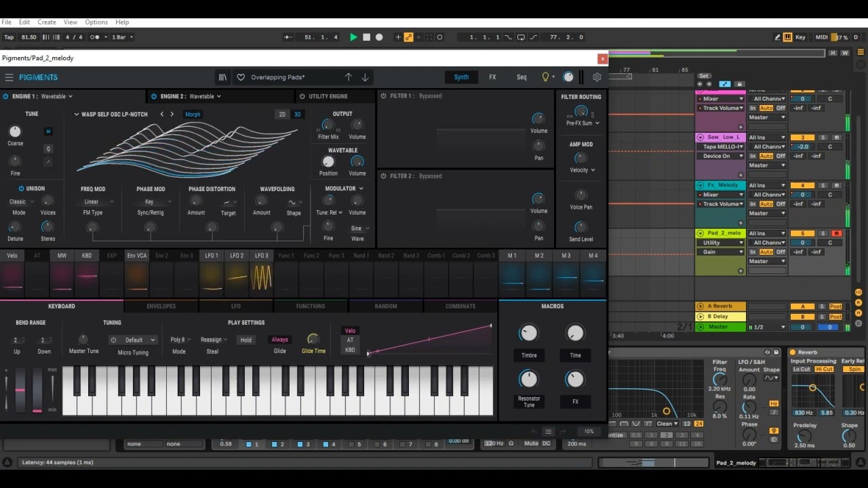Viewport: 868px width, 488px height.
Task: Open the Options menu
Action: [x=96, y=22]
